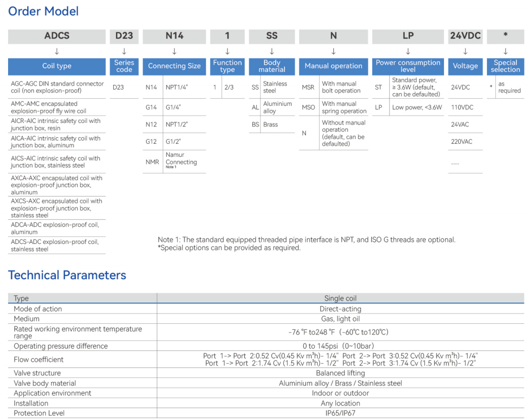
Task: Click the "Order Model" heading
Action: (43, 11)
